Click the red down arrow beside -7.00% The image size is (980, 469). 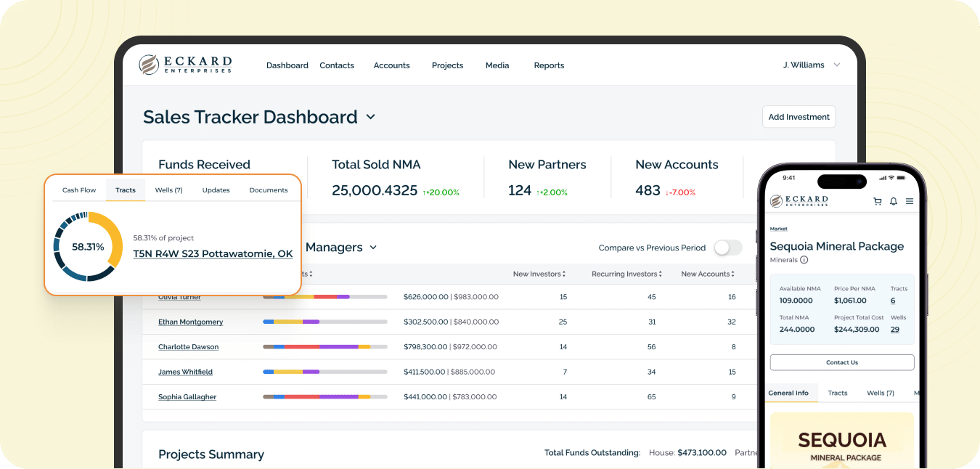tap(667, 192)
